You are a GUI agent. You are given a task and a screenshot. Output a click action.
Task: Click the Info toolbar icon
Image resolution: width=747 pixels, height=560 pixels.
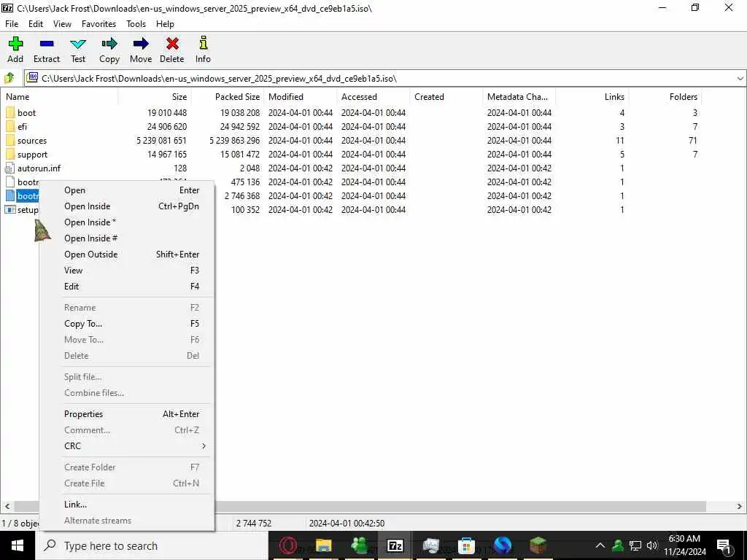(x=203, y=43)
